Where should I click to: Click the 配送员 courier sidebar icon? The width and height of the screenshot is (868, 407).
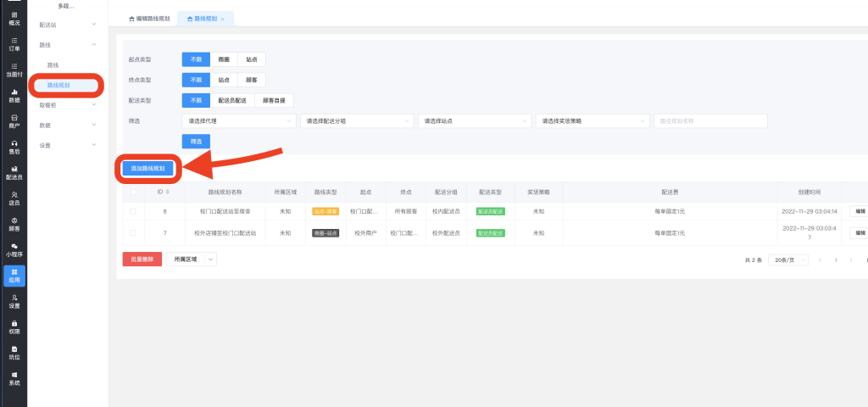point(14,172)
